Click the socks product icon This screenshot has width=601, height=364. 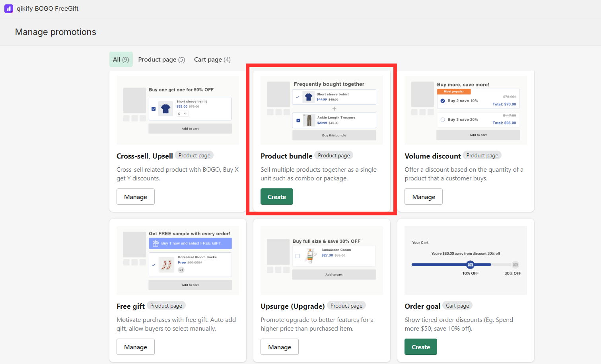coord(167,265)
